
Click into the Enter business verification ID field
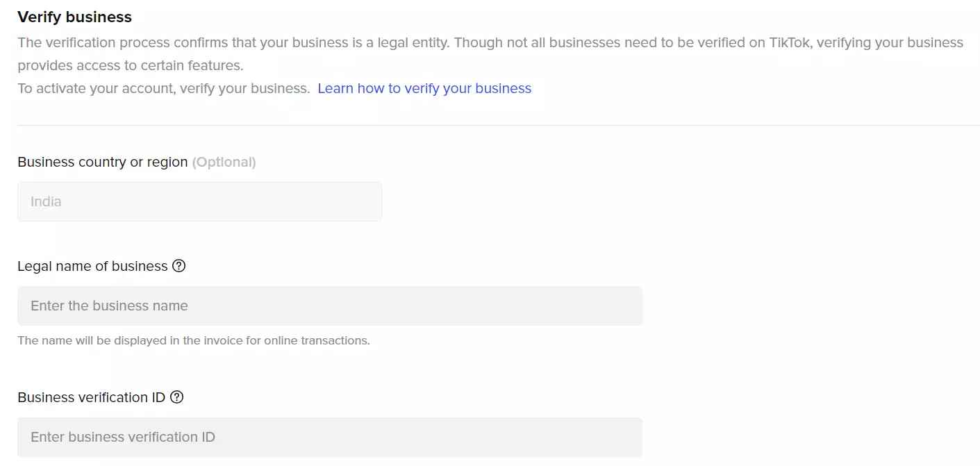pos(330,438)
